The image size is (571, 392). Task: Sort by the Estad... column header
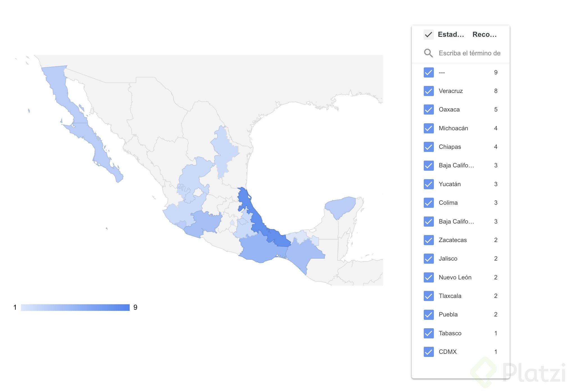pos(451,35)
